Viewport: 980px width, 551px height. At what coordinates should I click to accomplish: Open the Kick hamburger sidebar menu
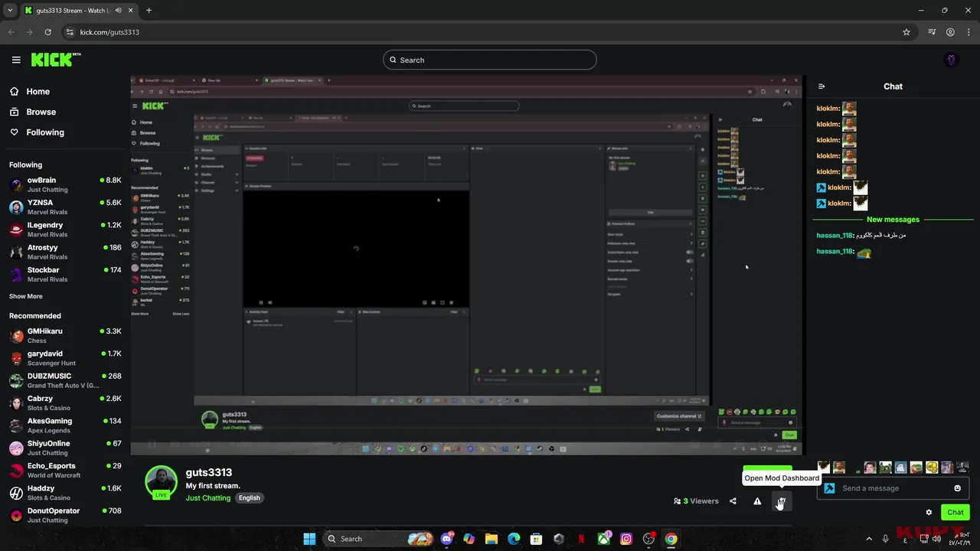point(16,60)
